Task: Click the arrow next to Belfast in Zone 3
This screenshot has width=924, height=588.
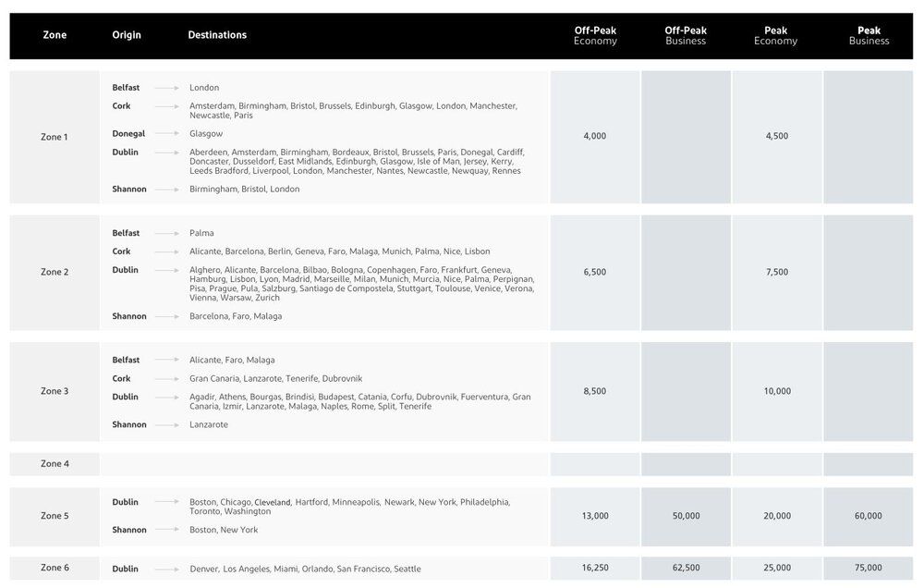Action: coord(166,361)
